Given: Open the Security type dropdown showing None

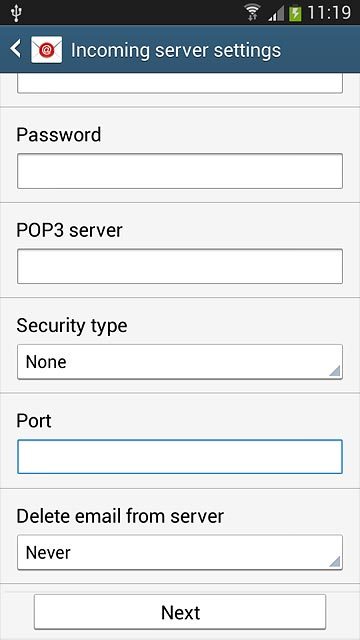Looking at the screenshot, I should (x=180, y=362).
